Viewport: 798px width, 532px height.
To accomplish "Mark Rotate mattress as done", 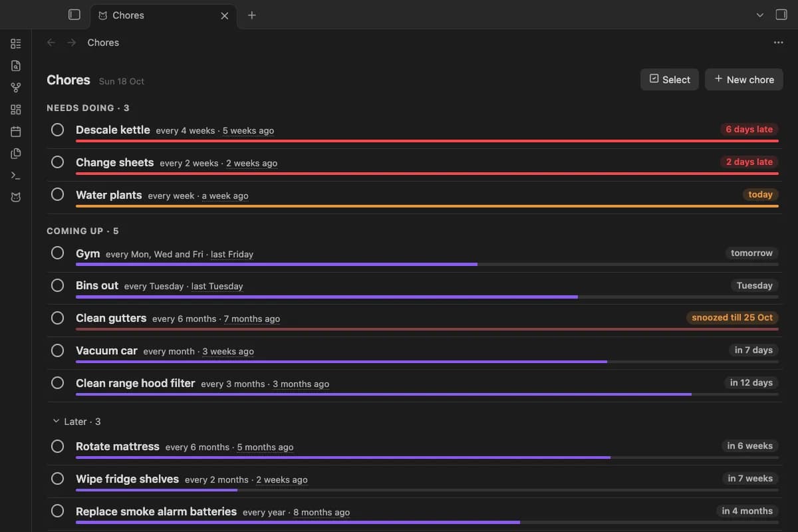I will (58, 446).
